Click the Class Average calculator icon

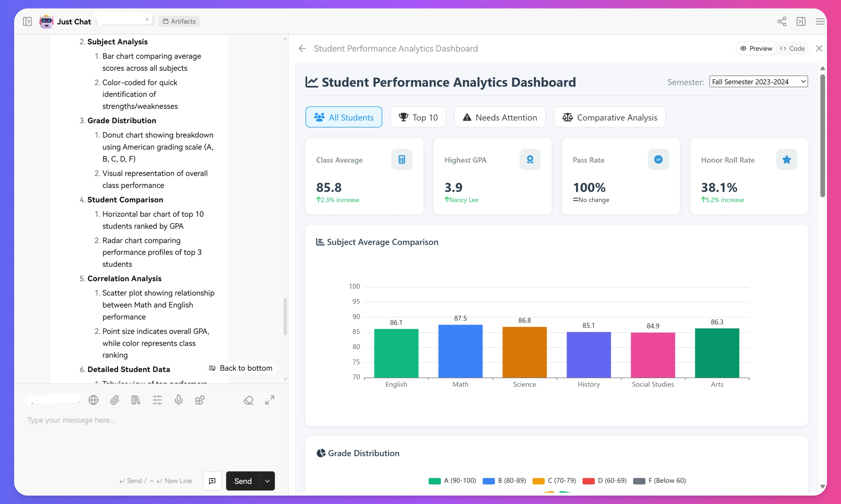[x=402, y=159]
